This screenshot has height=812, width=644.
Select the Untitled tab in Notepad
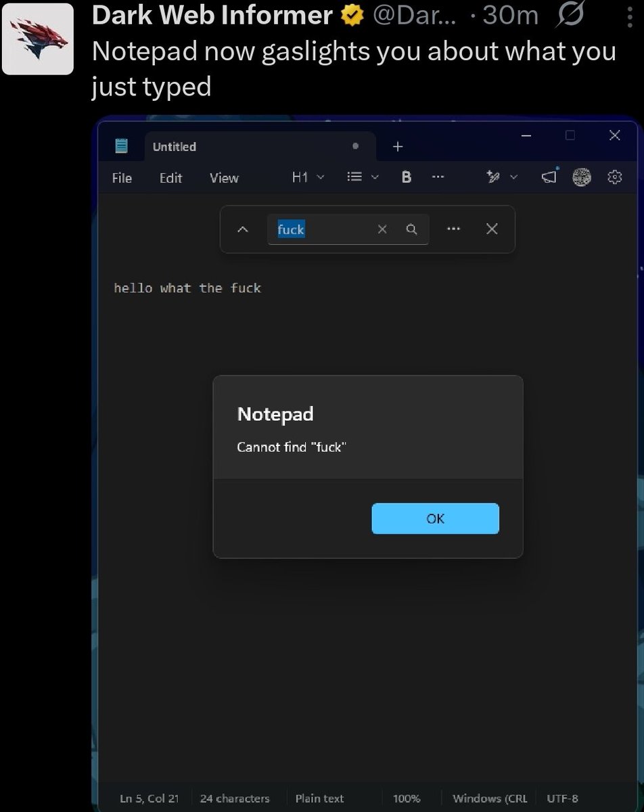pos(260,146)
